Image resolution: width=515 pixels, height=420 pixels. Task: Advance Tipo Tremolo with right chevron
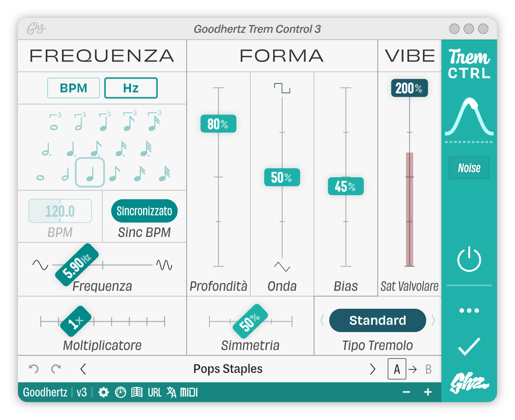(x=432, y=320)
